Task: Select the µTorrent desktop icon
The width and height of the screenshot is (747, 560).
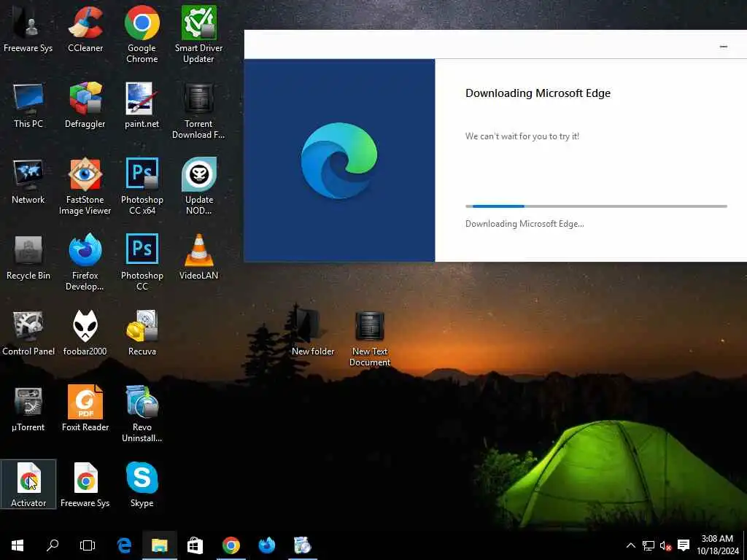Action: [x=28, y=408]
